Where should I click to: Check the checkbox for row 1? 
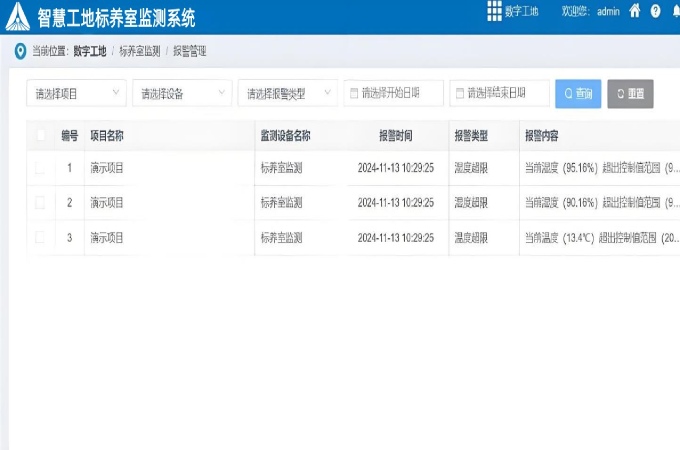[x=40, y=168]
